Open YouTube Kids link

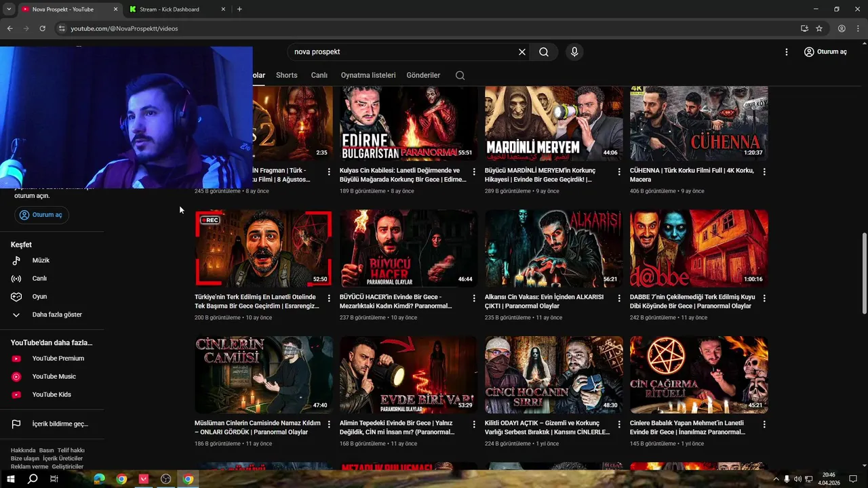(52, 394)
